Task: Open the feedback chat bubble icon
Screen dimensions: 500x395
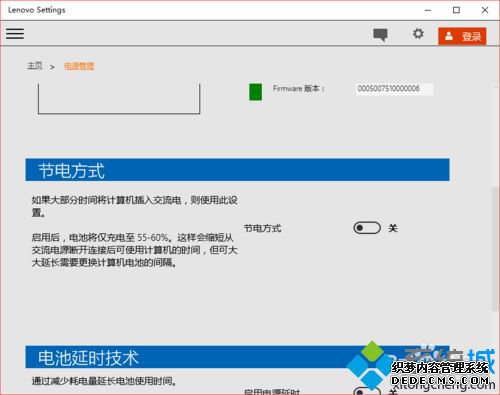Action: click(x=380, y=35)
